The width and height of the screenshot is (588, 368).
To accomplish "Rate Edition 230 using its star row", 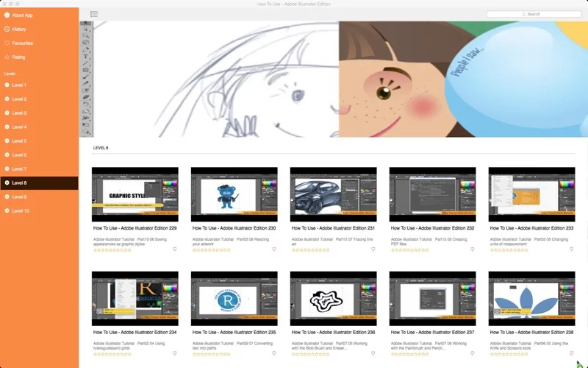I will pos(212,250).
